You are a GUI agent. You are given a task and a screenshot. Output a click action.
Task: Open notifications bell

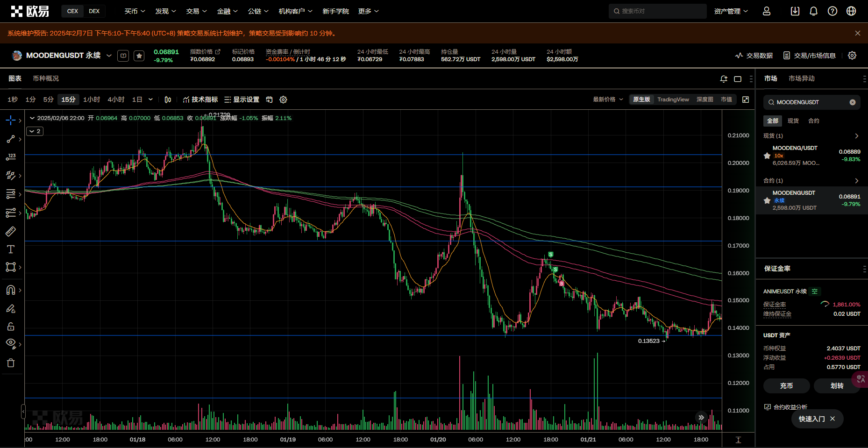[x=813, y=11]
